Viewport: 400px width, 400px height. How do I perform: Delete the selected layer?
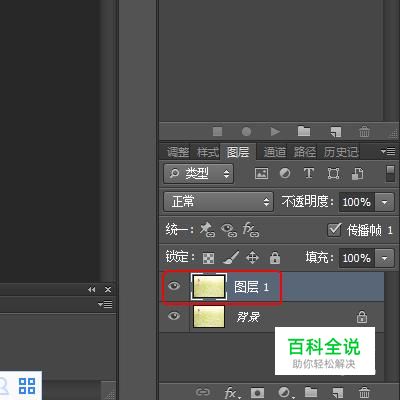(x=364, y=392)
